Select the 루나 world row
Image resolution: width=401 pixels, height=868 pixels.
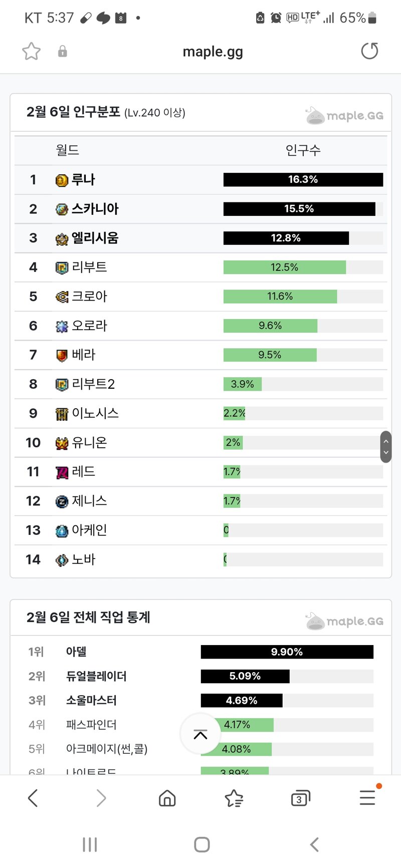pos(200,180)
